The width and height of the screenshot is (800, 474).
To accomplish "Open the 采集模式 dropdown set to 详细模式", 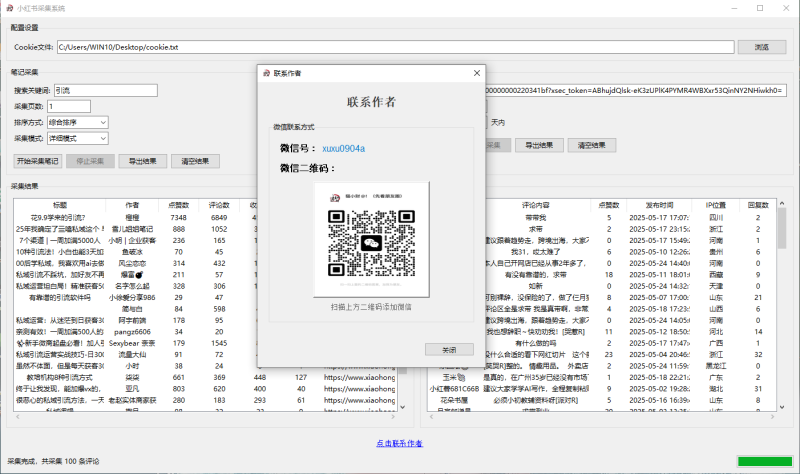I will (x=78, y=138).
